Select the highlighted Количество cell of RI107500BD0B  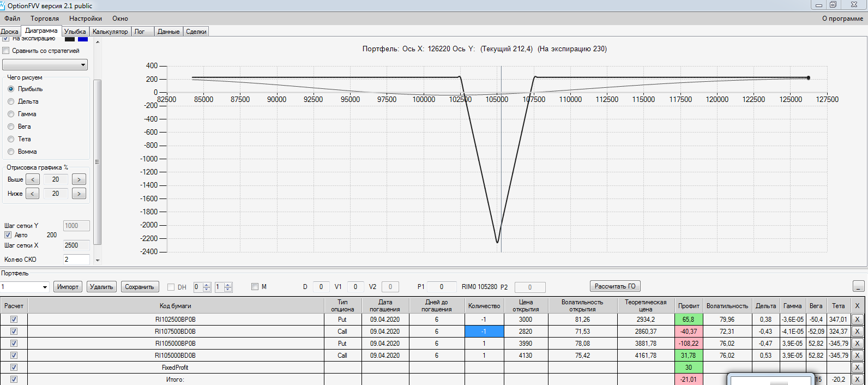point(484,332)
